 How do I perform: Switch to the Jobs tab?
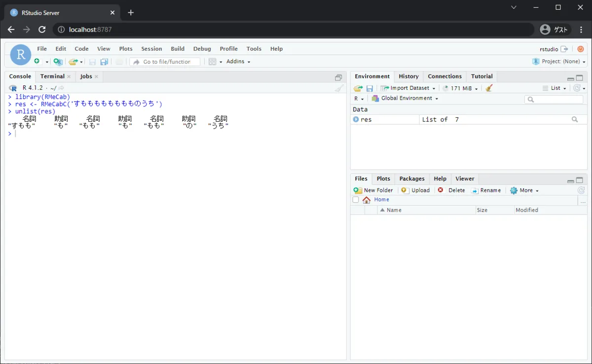pyautogui.click(x=86, y=76)
